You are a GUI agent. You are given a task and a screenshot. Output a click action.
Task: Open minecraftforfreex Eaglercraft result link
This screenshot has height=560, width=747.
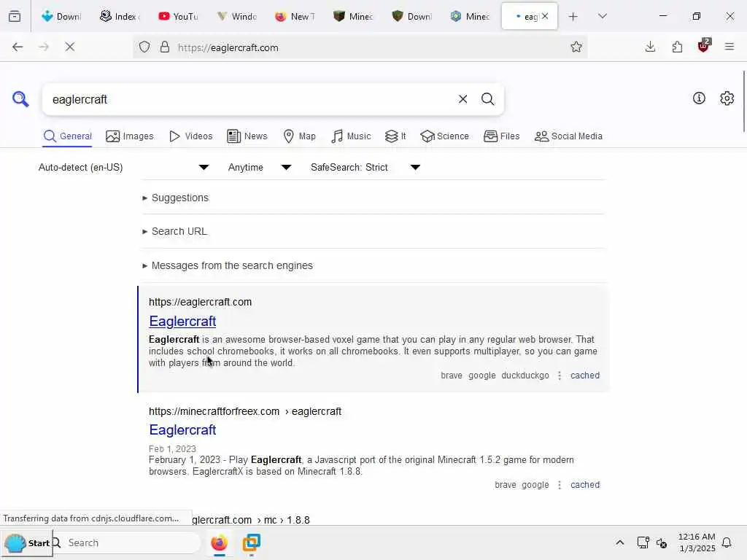[x=182, y=430]
